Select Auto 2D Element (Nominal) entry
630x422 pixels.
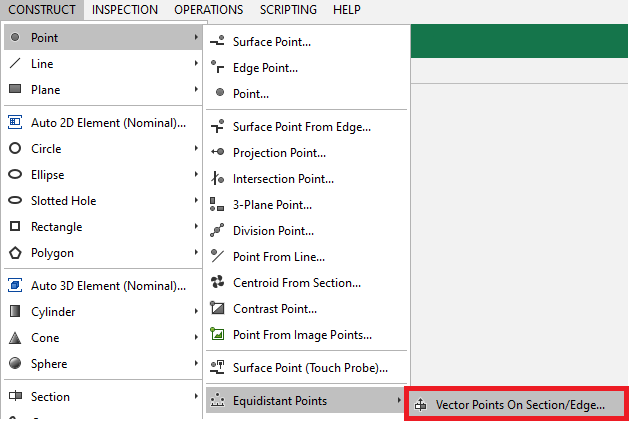pos(108,123)
